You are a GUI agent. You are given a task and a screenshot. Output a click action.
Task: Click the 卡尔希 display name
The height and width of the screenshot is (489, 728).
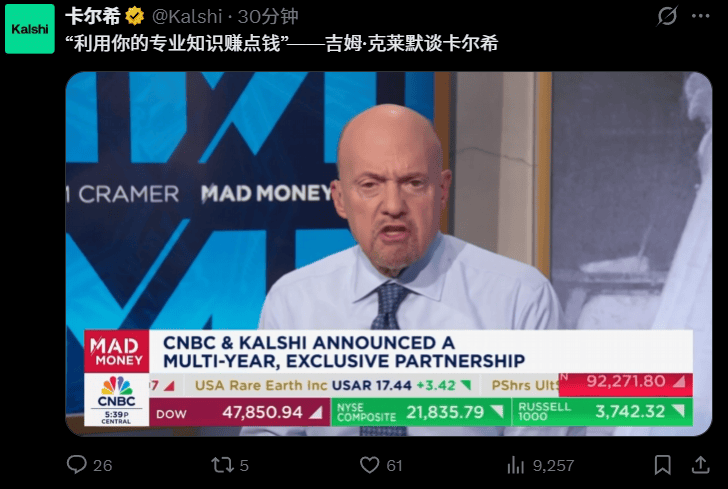point(93,17)
